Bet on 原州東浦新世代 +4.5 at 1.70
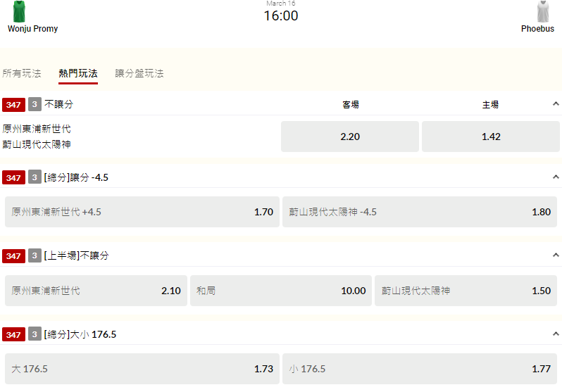 coord(142,212)
